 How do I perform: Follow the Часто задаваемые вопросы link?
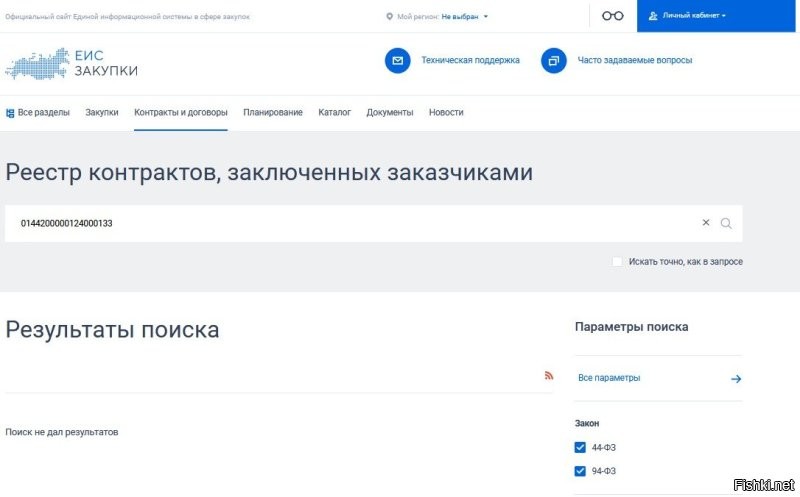coord(635,60)
